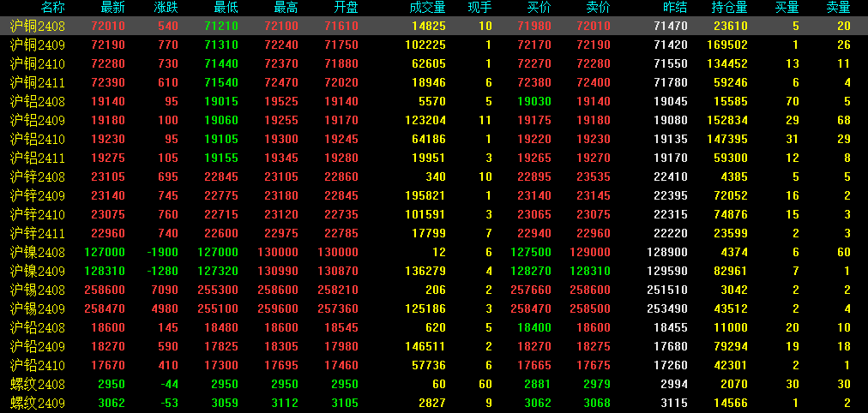Select the 沪锌2408 contract name

point(38,177)
